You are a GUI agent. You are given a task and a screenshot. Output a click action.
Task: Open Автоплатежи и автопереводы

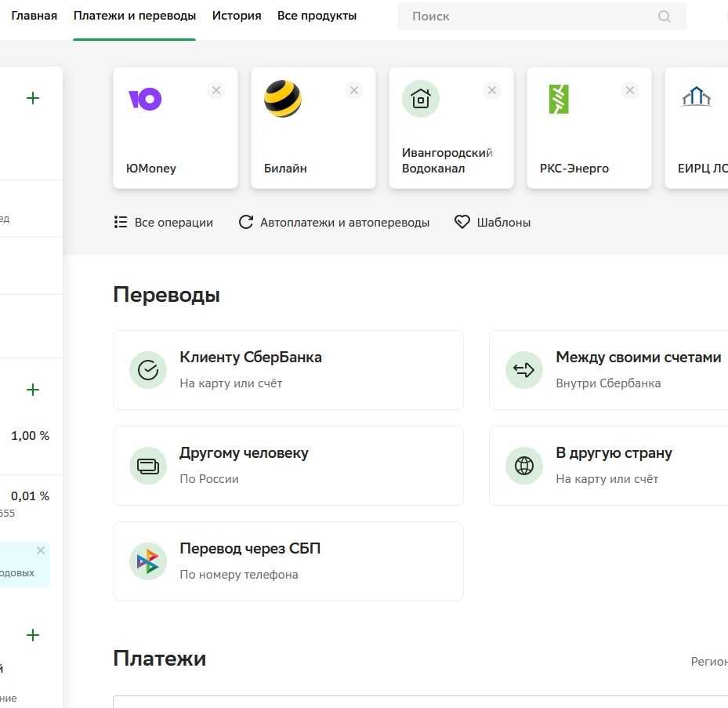tap(335, 223)
